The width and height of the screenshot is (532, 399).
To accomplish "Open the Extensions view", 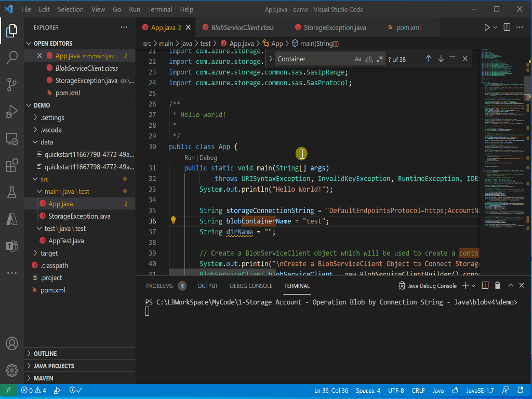I will (11, 166).
